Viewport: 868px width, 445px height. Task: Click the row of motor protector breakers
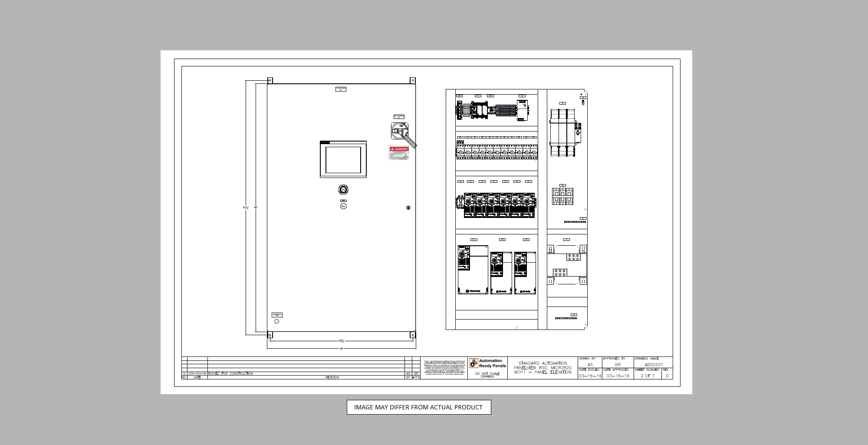click(x=497, y=152)
